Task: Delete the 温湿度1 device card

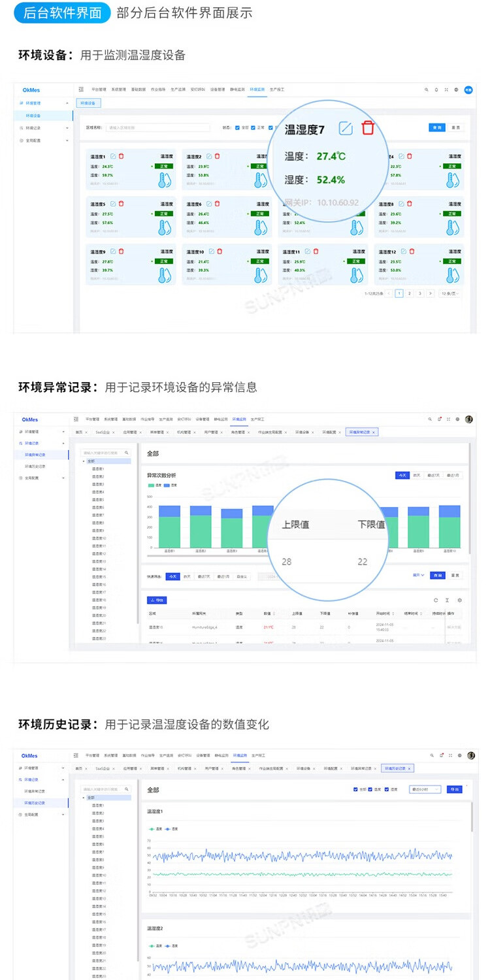Action: 122,156
